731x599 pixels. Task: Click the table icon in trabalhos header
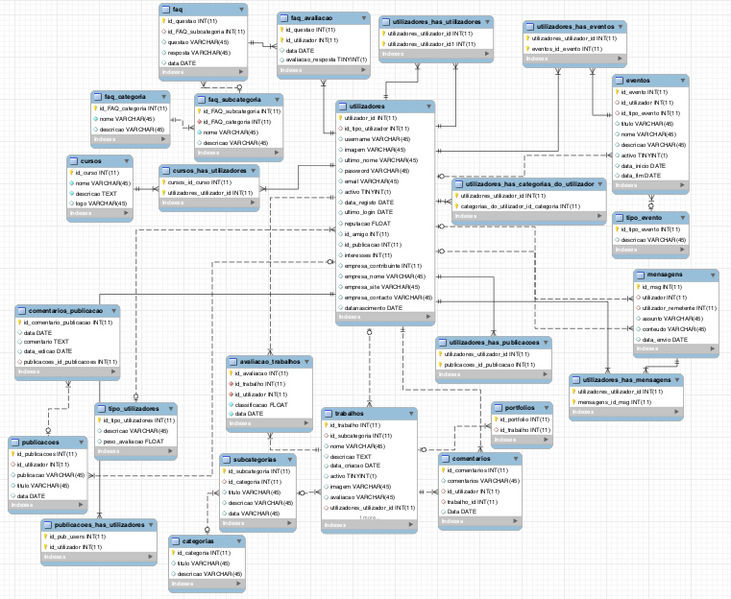coord(329,413)
